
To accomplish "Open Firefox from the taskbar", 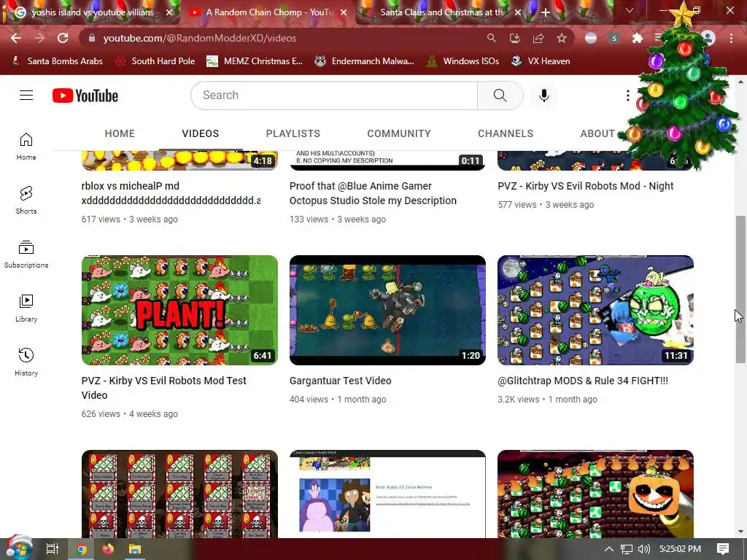I will pos(108,549).
